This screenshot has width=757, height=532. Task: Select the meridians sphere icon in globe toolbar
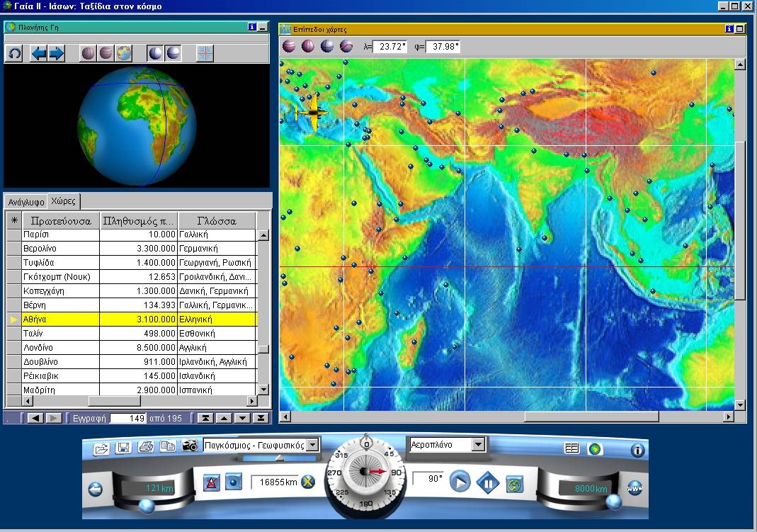89,53
